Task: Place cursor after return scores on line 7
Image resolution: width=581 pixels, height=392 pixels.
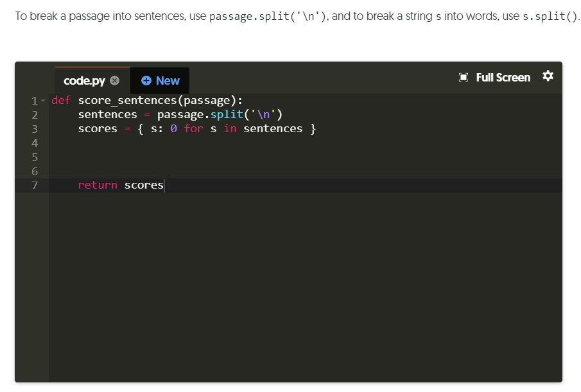Action: (164, 185)
